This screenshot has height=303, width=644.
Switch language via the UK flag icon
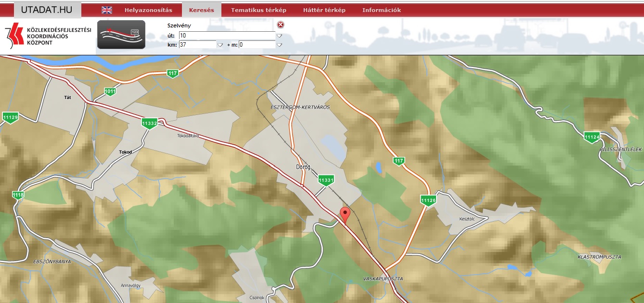[107, 10]
